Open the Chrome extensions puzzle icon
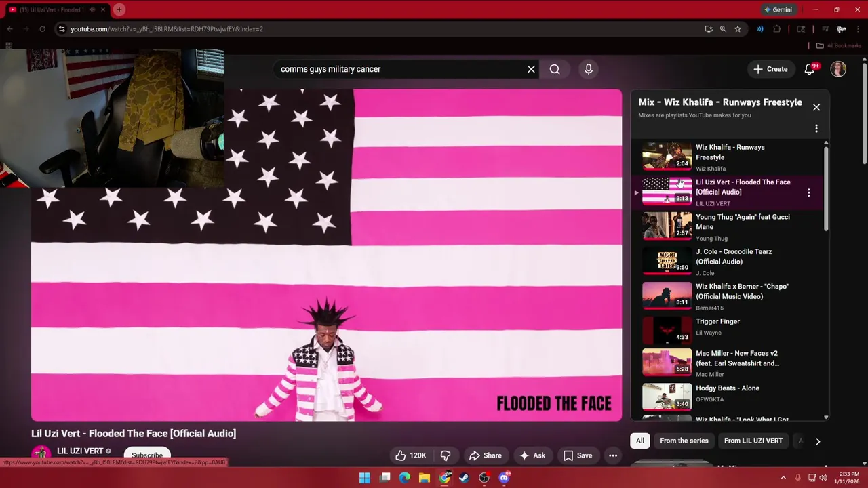Image resolution: width=868 pixels, height=488 pixels. 777,29
